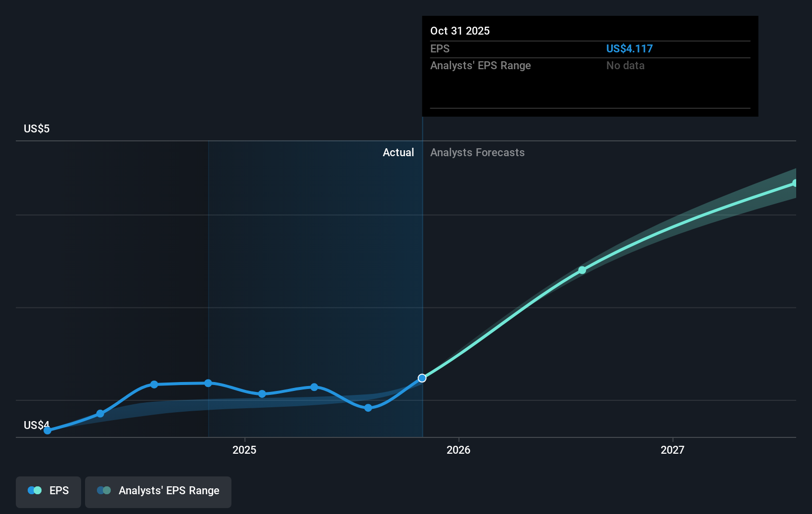Viewport: 812px width, 514px height.
Task: Click the US$5 y-axis label
Action: coord(37,129)
